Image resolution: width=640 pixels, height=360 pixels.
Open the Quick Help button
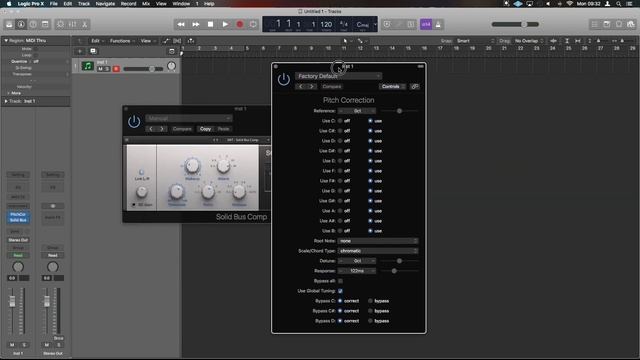[x=33, y=24]
